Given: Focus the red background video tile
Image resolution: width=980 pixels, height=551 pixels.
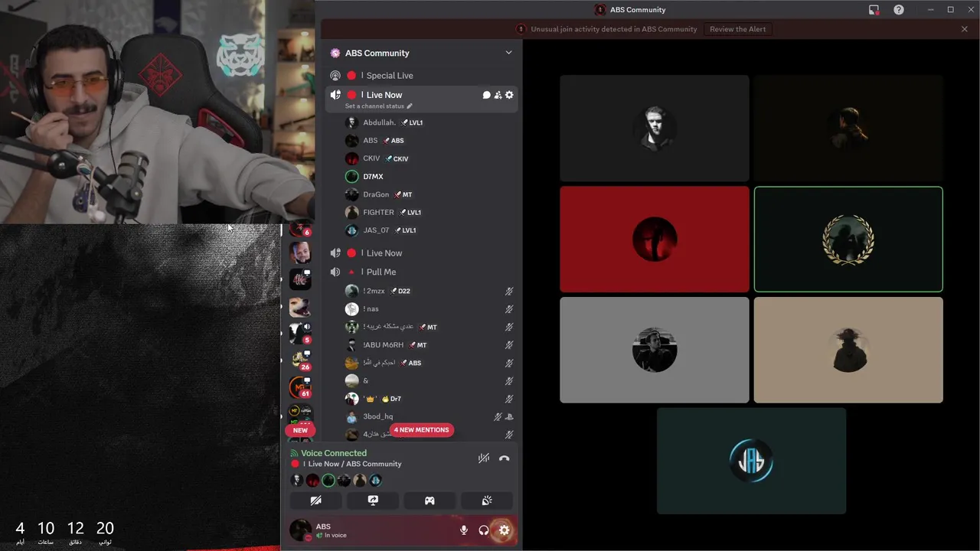Looking at the screenshot, I should tap(655, 239).
